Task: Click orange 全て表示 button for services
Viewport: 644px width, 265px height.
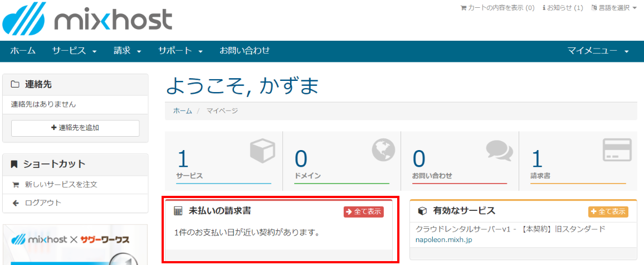Action: [x=608, y=212]
